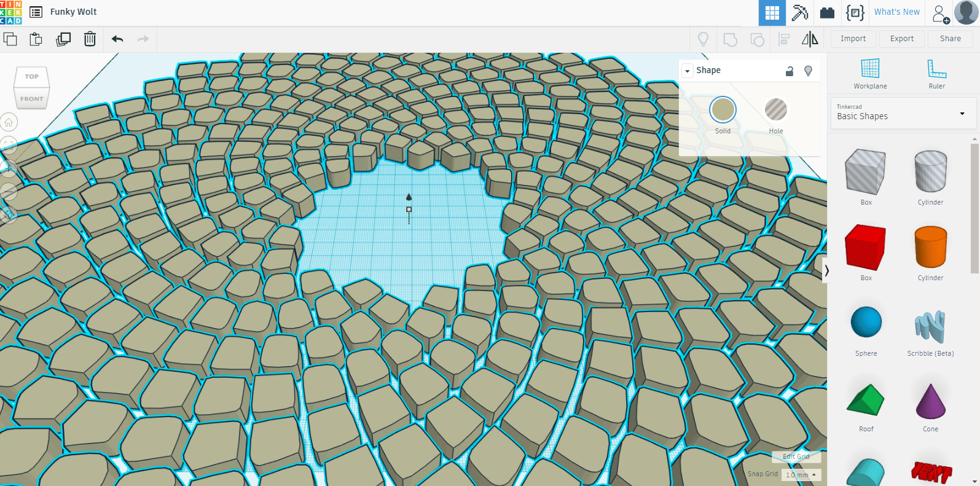Switch to 3D design grid view
This screenshot has width=980, height=486.
pyautogui.click(x=772, y=12)
